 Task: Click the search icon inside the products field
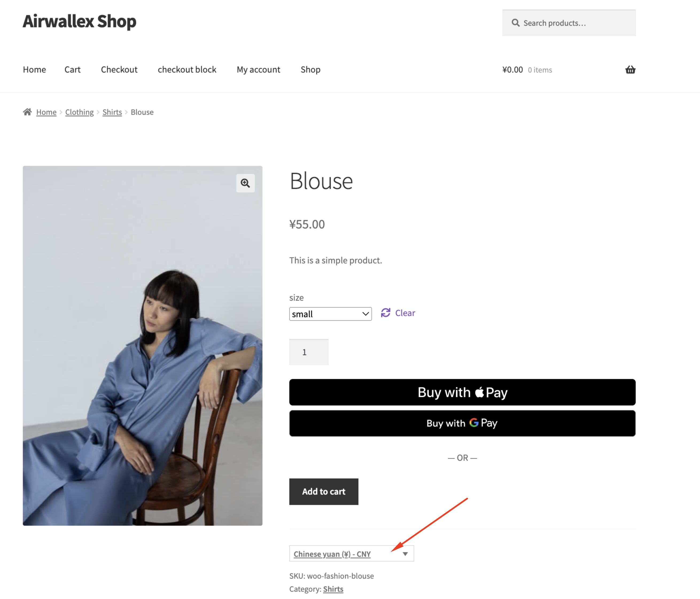[x=516, y=23]
